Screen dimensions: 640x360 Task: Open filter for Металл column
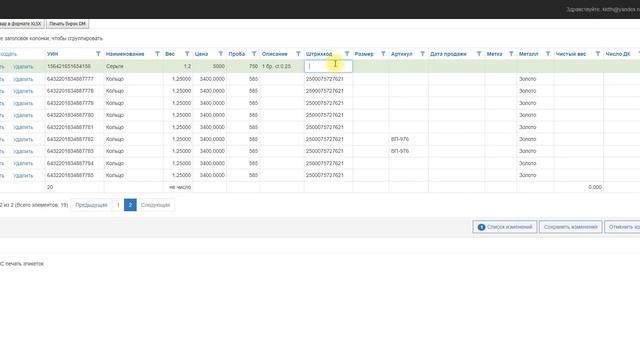[x=548, y=54]
